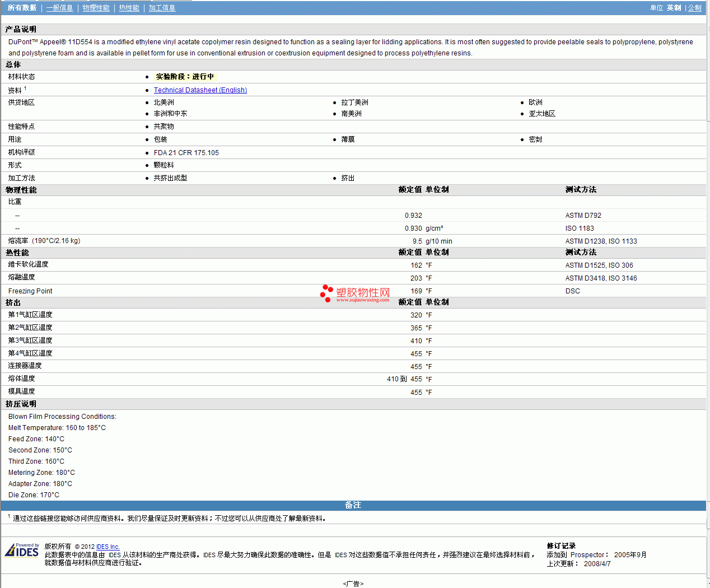Click the 熔融温度 row label
The height and width of the screenshot is (588, 710).
22,277
